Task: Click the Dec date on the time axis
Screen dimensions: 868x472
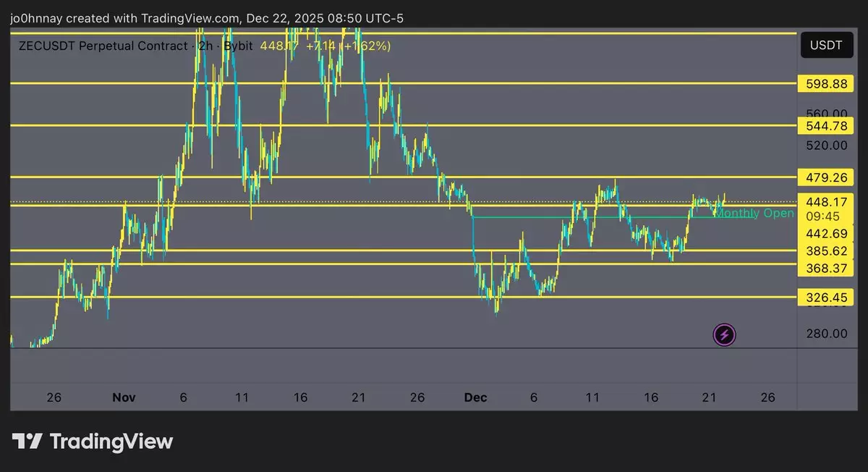Action: coord(475,397)
